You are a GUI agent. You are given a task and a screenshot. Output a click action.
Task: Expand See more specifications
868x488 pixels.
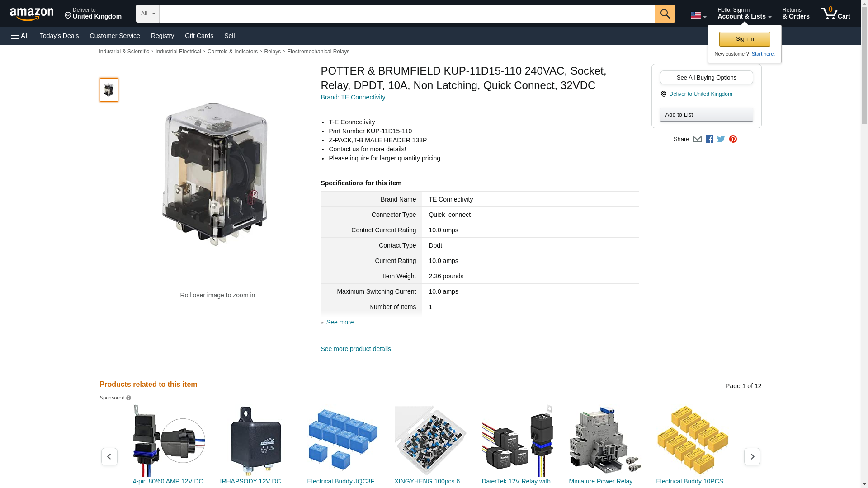340,322
